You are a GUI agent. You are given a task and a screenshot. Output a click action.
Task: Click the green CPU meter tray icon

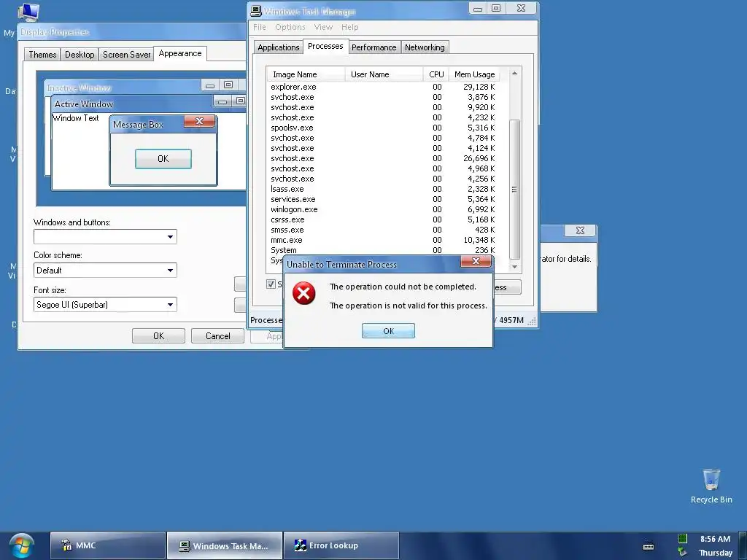683,539
